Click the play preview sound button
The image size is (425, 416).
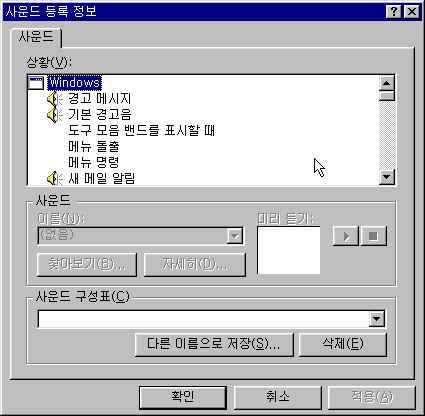(x=346, y=236)
